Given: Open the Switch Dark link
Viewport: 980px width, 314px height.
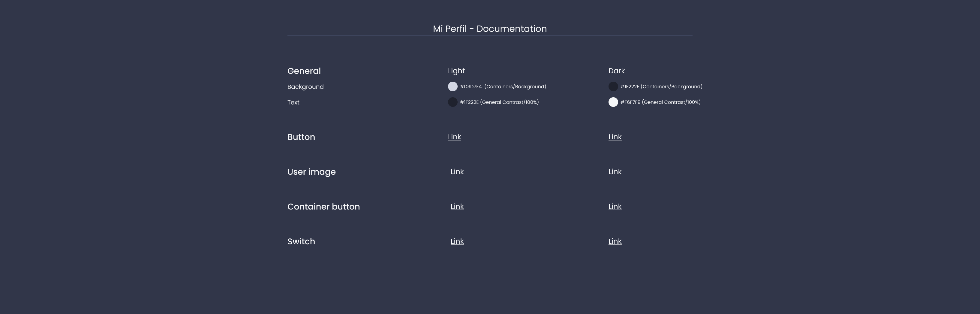Looking at the screenshot, I should point(615,241).
